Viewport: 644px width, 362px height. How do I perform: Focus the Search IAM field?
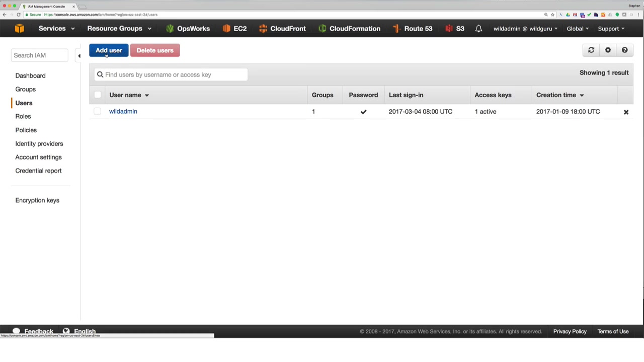coord(39,55)
